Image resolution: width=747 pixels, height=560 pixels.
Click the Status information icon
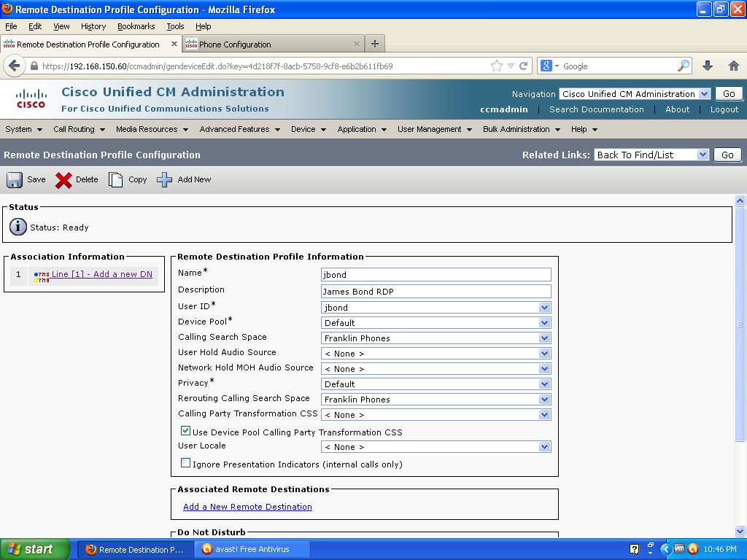coord(18,227)
